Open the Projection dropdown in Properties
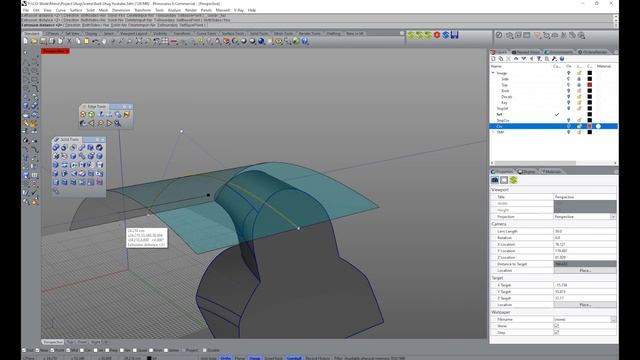This screenshot has height=360, width=640. 613,217
